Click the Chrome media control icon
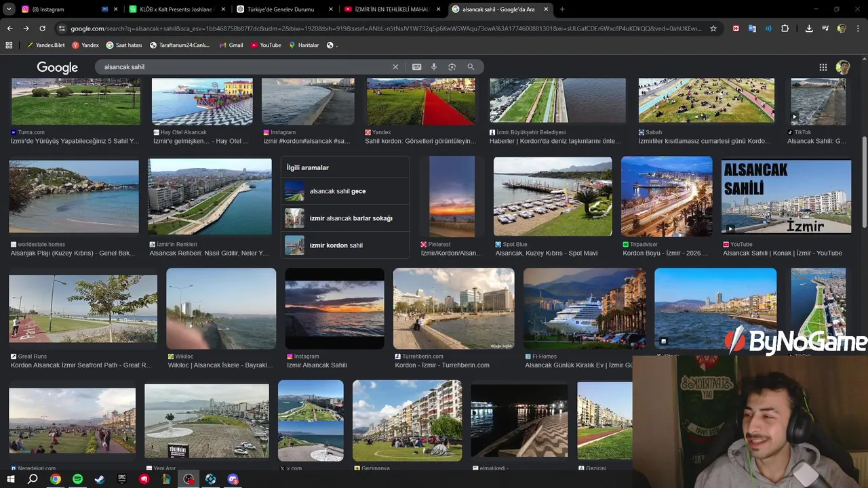The image size is (868, 488). click(825, 28)
